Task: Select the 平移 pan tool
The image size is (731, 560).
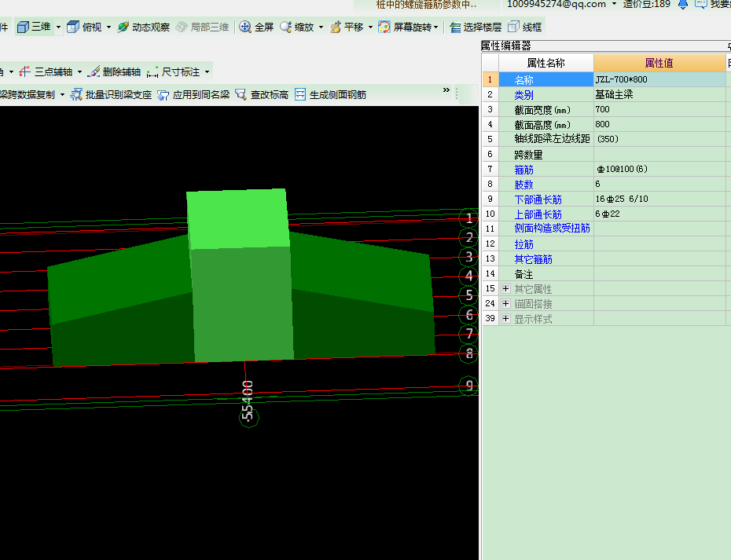Action: (347, 27)
